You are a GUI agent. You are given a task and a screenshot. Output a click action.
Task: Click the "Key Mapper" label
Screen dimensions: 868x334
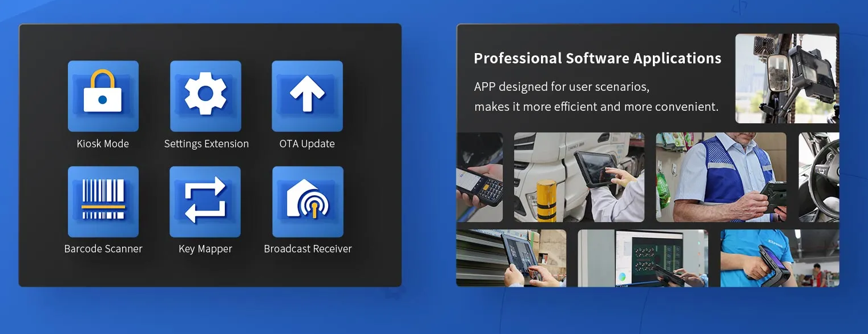(205, 249)
